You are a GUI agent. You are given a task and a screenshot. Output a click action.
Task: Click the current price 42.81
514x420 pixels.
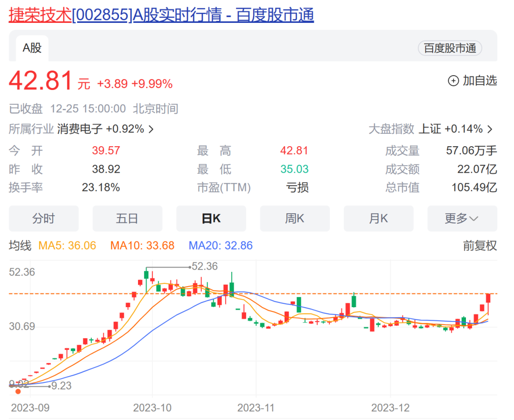click(40, 80)
